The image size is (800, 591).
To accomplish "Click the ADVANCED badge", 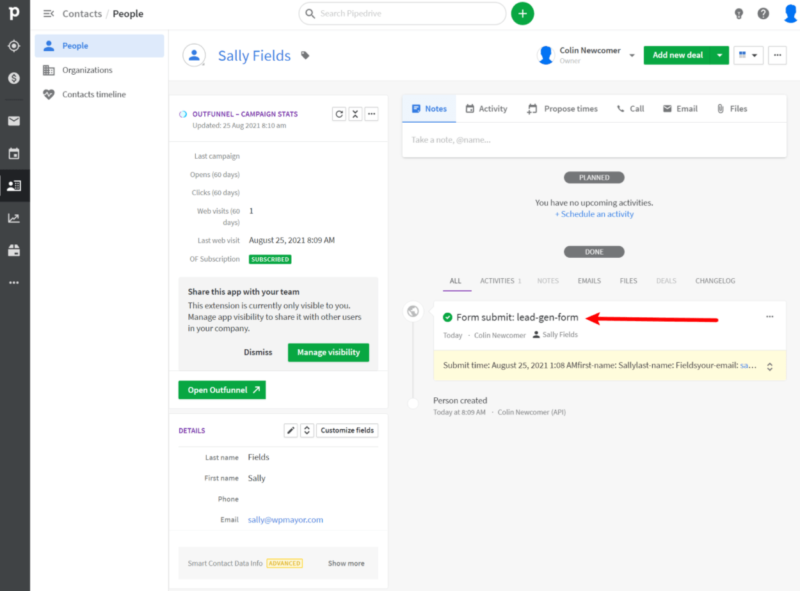I will (x=285, y=563).
